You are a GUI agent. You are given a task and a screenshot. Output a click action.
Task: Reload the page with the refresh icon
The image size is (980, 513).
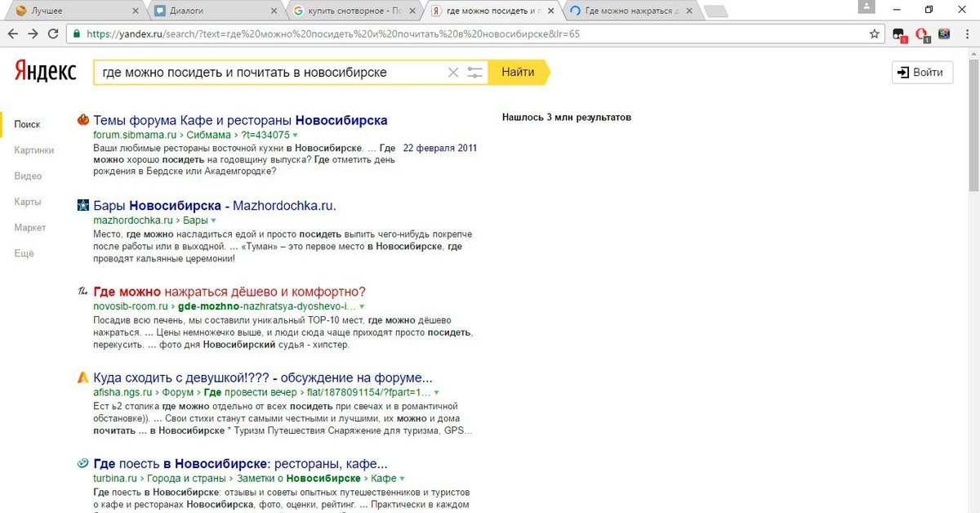tap(53, 34)
